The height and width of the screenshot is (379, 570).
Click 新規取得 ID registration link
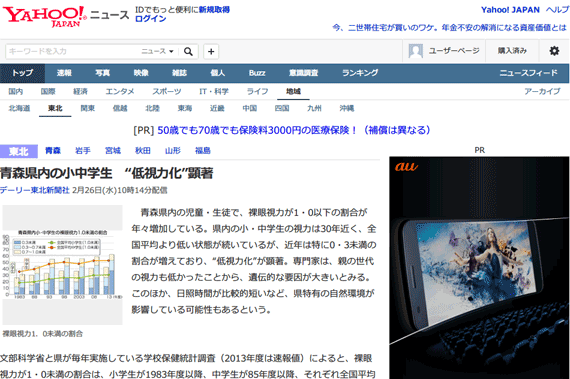214,9
